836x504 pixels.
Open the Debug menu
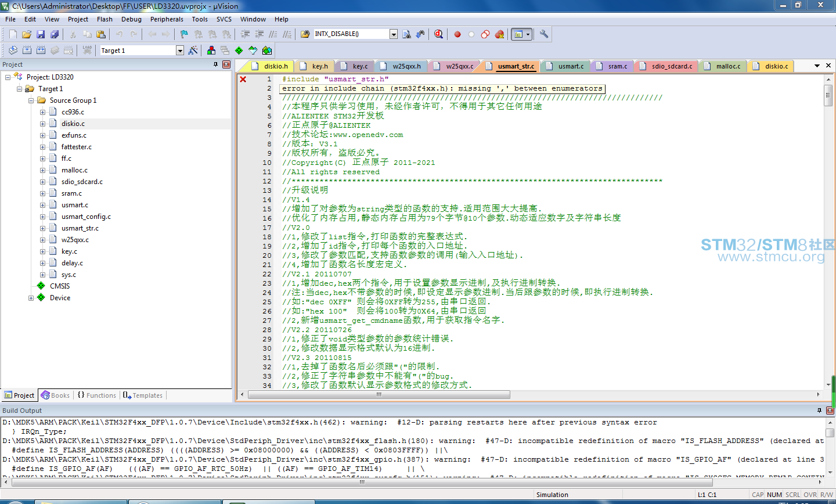point(131,19)
